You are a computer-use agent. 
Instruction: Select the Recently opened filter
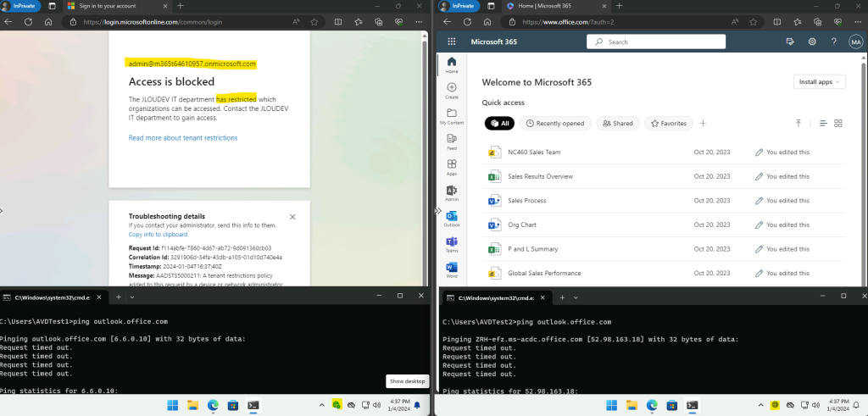coord(555,124)
